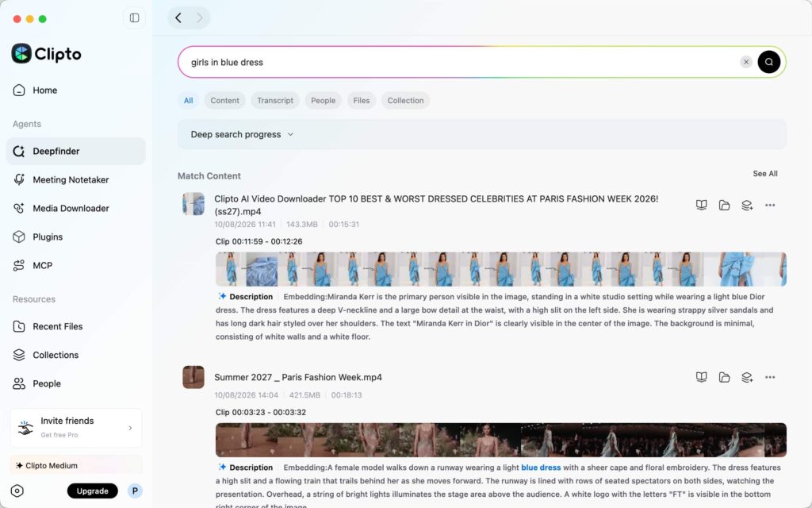Add Summer 2027 Paris Fashion Week to collection
The height and width of the screenshot is (508, 812).
coord(747,377)
